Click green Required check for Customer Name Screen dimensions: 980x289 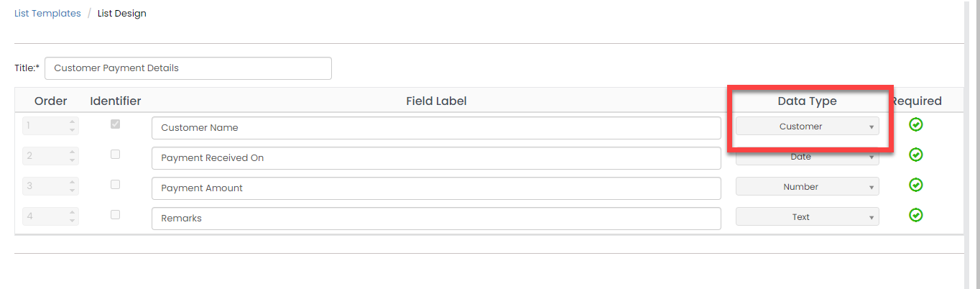[x=916, y=125]
